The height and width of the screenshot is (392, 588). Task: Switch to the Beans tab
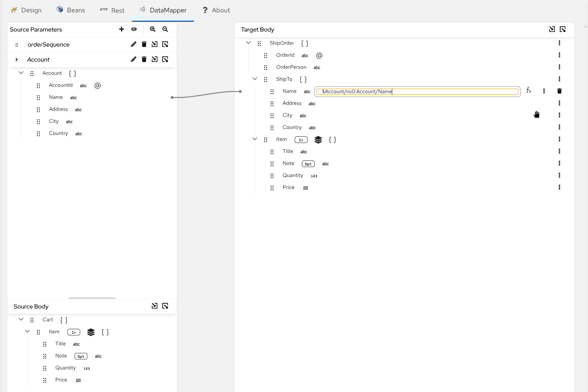[x=71, y=10]
